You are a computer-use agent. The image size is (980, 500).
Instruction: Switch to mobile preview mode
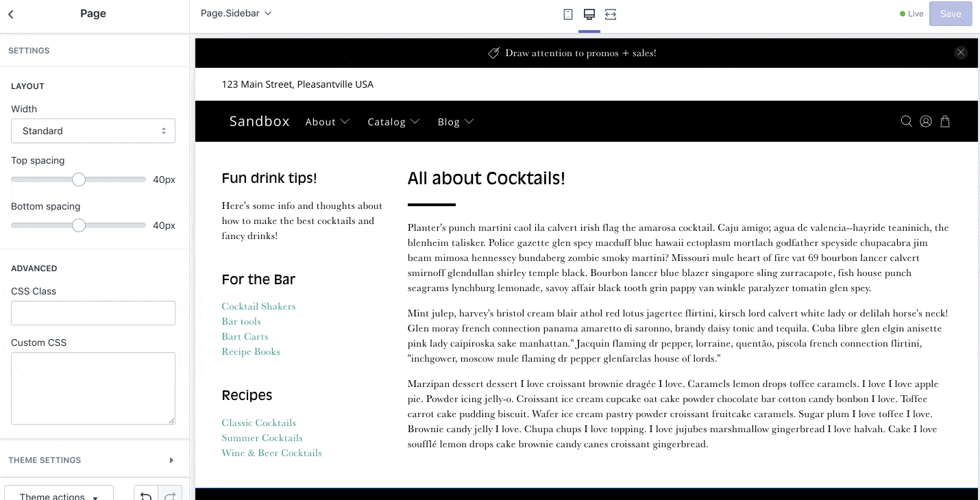click(568, 14)
